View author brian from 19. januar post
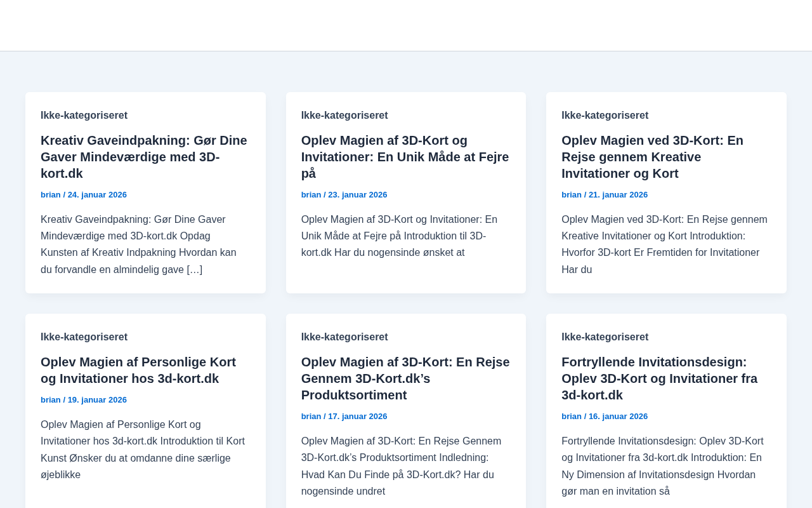812x508 pixels. click(51, 400)
